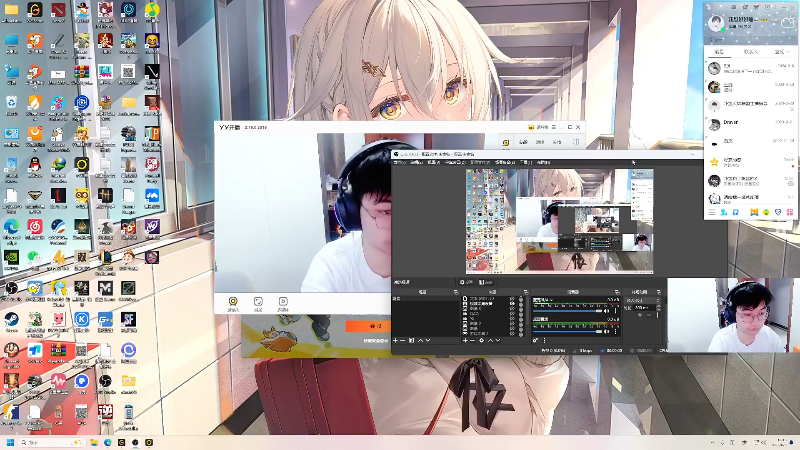The image size is (800, 450).
Task: Open NVIDIA desktop shortcut
Action: [11, 259]
